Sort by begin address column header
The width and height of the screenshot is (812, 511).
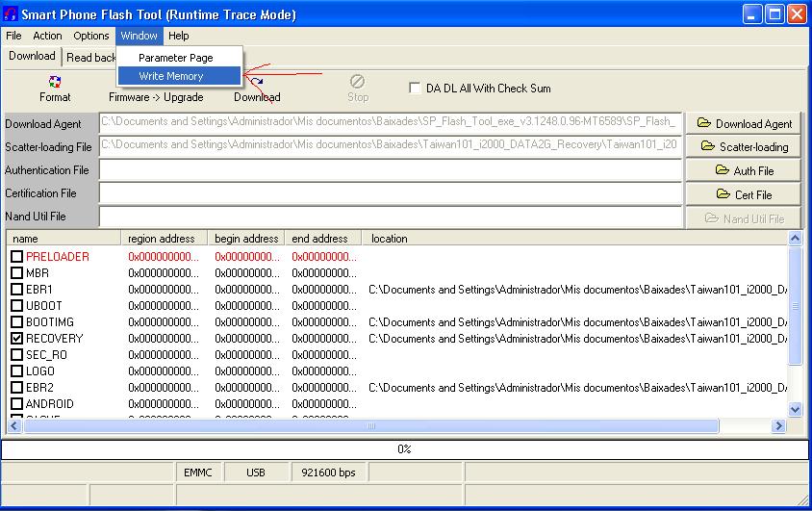[x=246, y=238]
